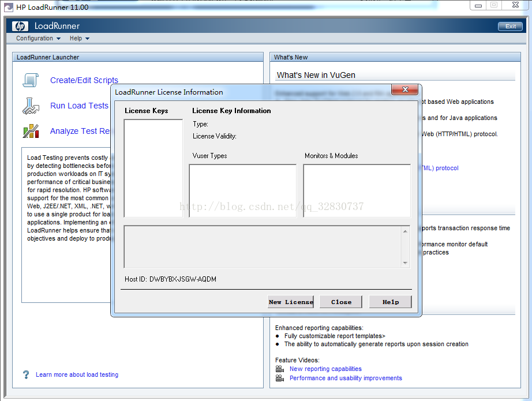Click the Host ID value DWBYBX-JSGW-AQDM
Screen dimensions: 532x401
(x=183, y=279)
